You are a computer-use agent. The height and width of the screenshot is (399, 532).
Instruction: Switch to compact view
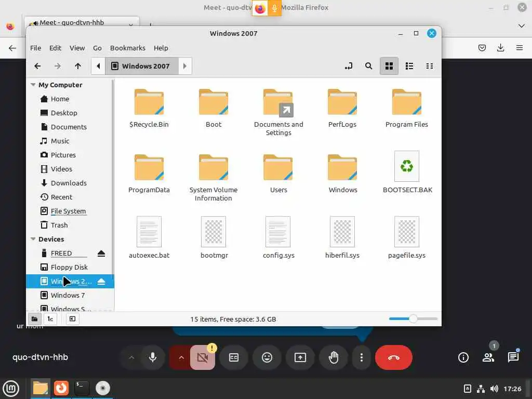(430, 66)
